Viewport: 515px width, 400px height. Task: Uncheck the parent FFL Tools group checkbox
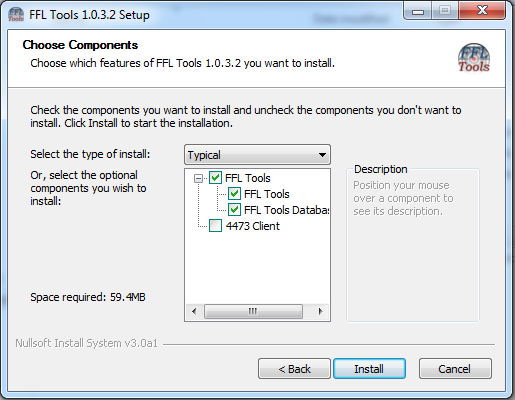tap(215, 178)
